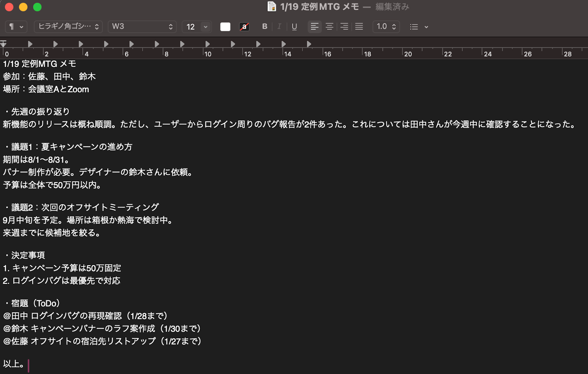The width and height of the screenshot is (588, 374).
Task: Expand the font size dropdown arrow
Action: (206, 27)
